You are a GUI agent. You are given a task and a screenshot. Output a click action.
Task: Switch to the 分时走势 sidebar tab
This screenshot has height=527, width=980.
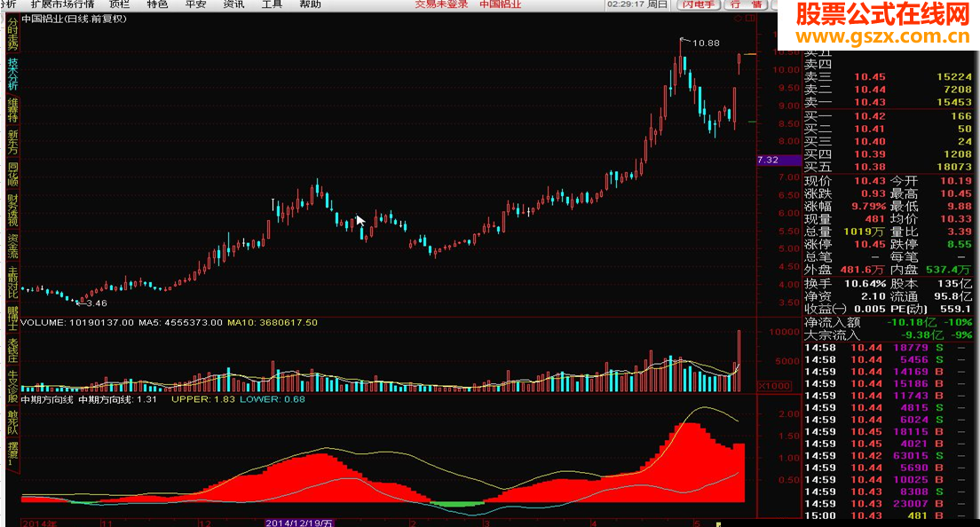click(x=12, y=35)
